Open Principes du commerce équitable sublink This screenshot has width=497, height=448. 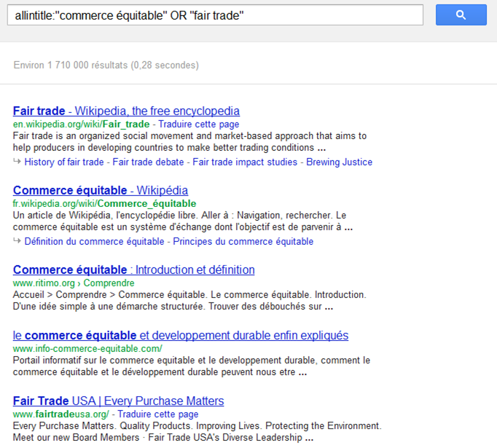tap(243, 241)
